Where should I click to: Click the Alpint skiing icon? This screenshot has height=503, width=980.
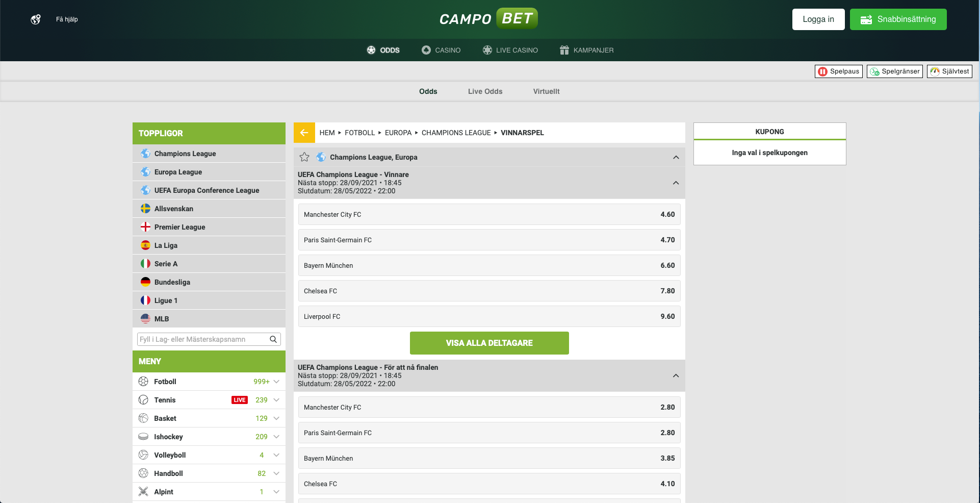tap(143, 492)
